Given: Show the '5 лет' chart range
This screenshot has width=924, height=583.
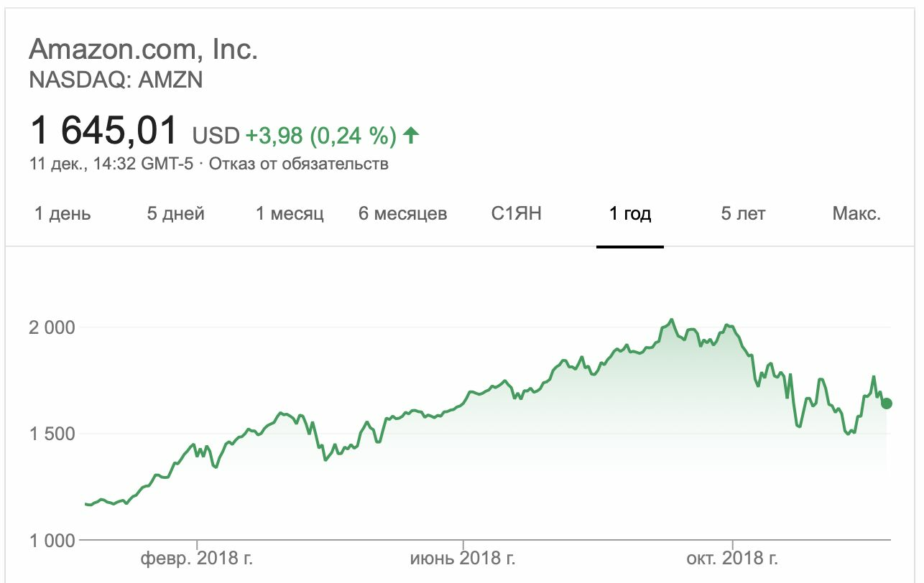Looking at the screenshot, I should pos(743,214).
